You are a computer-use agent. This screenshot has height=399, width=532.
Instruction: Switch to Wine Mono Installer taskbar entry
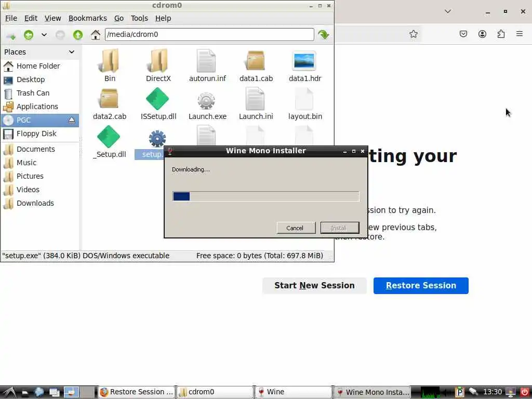point(372,392)
